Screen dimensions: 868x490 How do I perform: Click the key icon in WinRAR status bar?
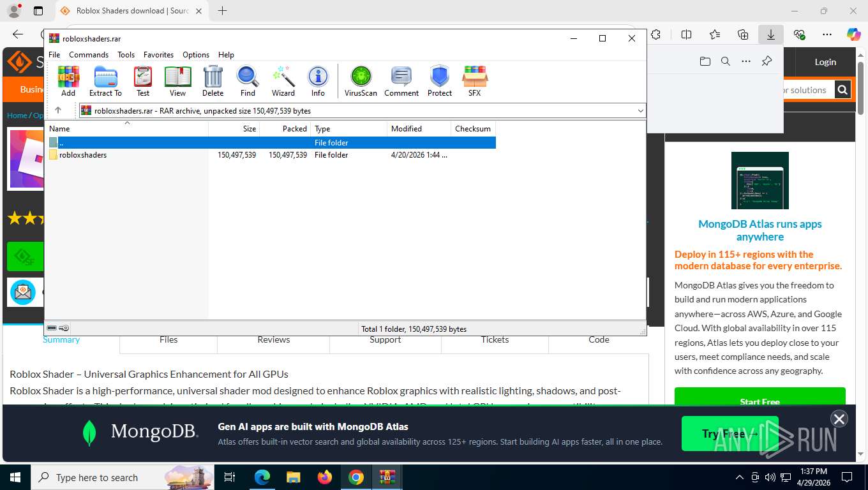pyautogui.click(x=64, y=328)
